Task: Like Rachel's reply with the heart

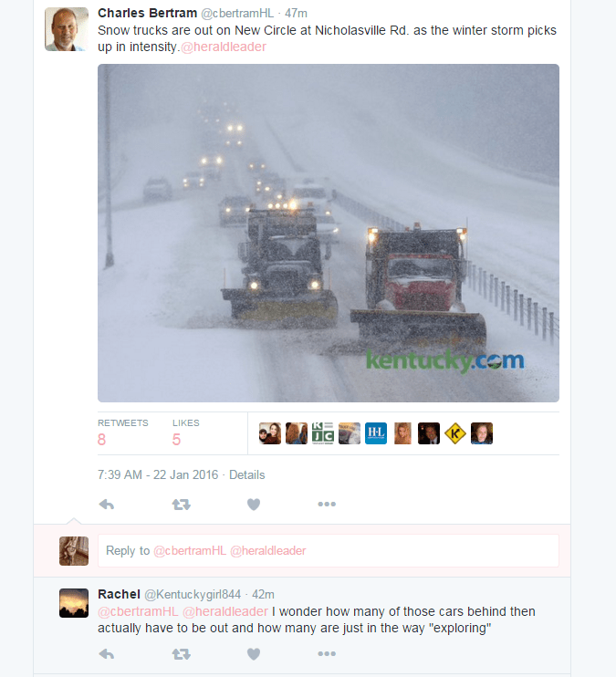Action: [x=254, y=654]
